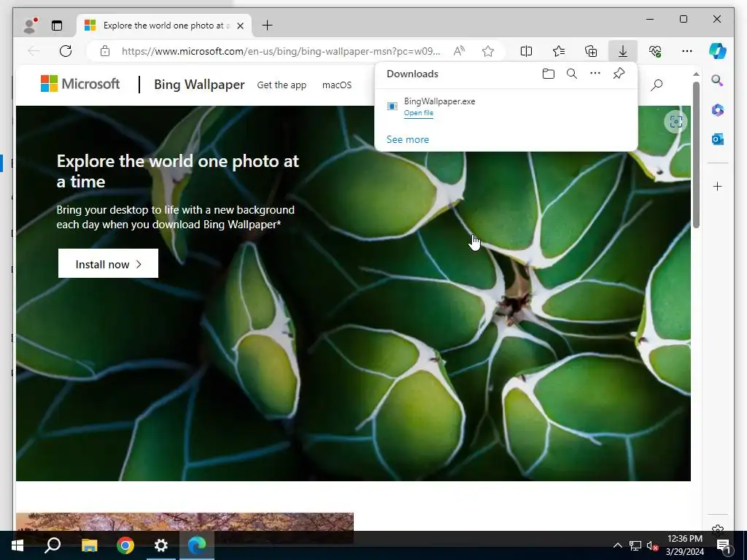This screenshot has height=560, width=747.
Task: Open the notification center
Action: coord(724,546)
